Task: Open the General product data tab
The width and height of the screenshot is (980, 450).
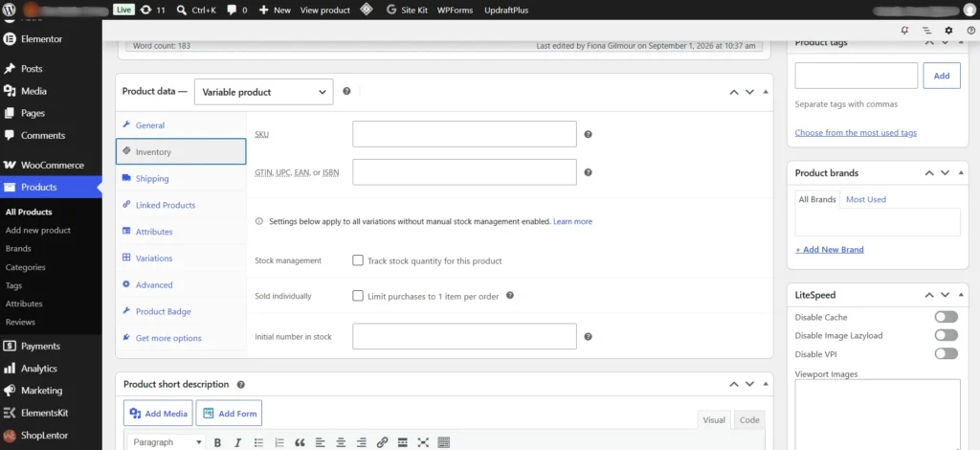Action: (181, 125)
